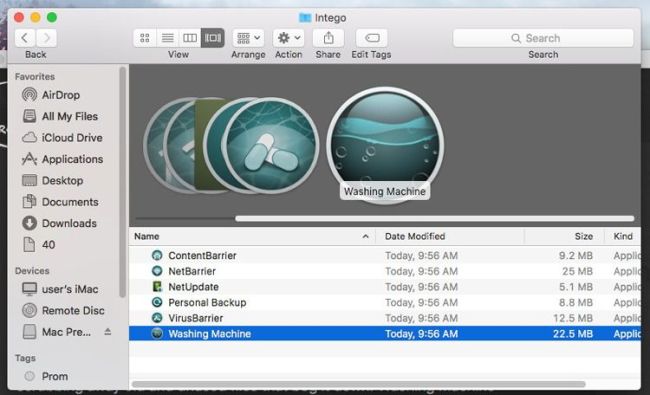Click the 9.2 MB size cell
The height and width of the screenshot is (395, 650).
pos(575,255)
